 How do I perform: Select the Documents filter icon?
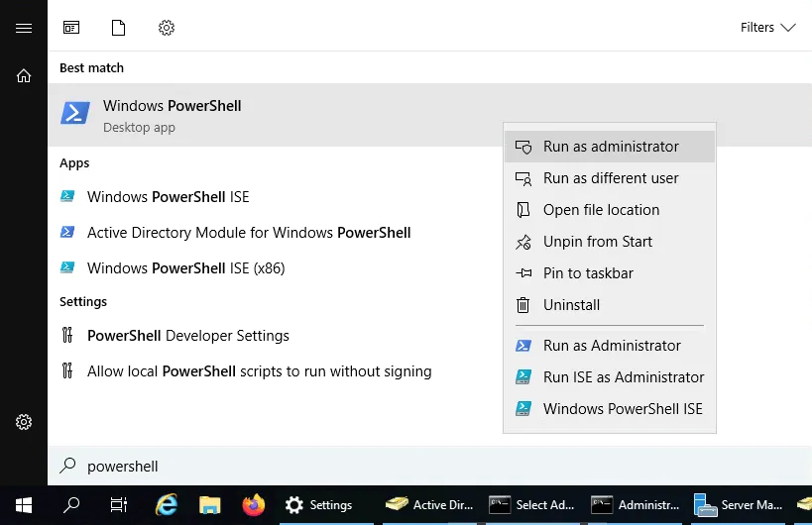119,28
